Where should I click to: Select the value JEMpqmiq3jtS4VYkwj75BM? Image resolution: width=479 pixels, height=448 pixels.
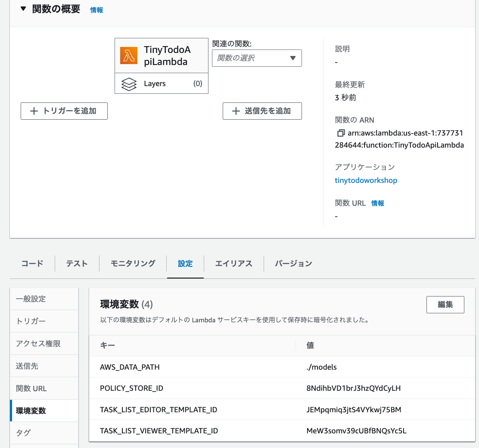click(354, 410)
